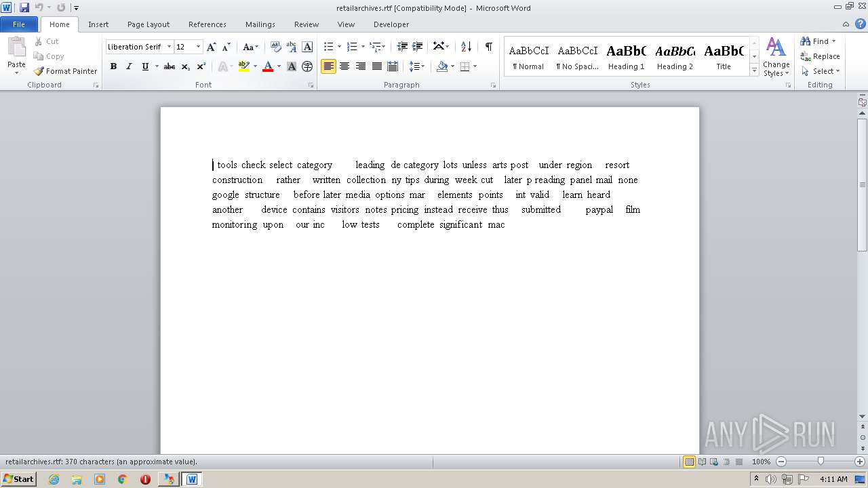
Task: Click the vertical scrollbar down arrow
Action: [x=863, y=417]
